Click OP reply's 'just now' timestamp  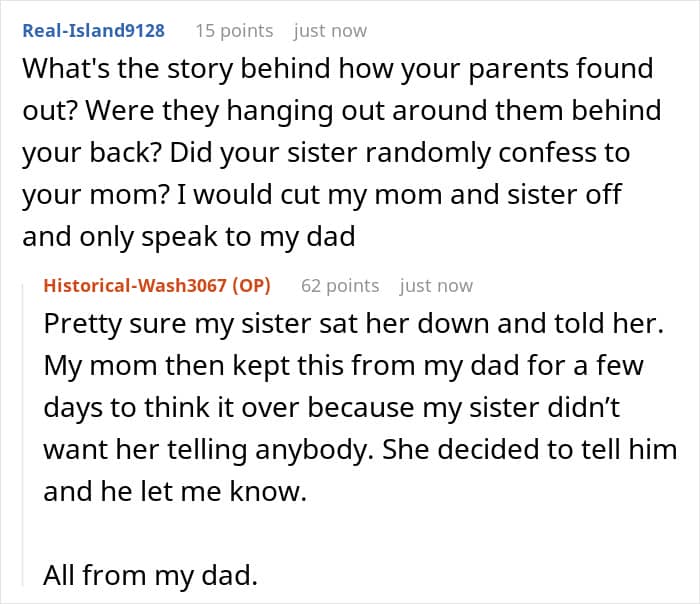(436, 286)
